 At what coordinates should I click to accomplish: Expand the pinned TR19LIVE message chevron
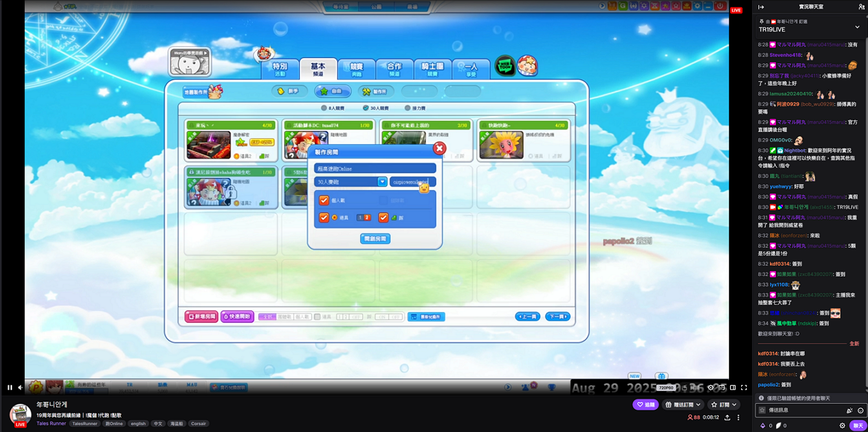click(x=857, y=28)
